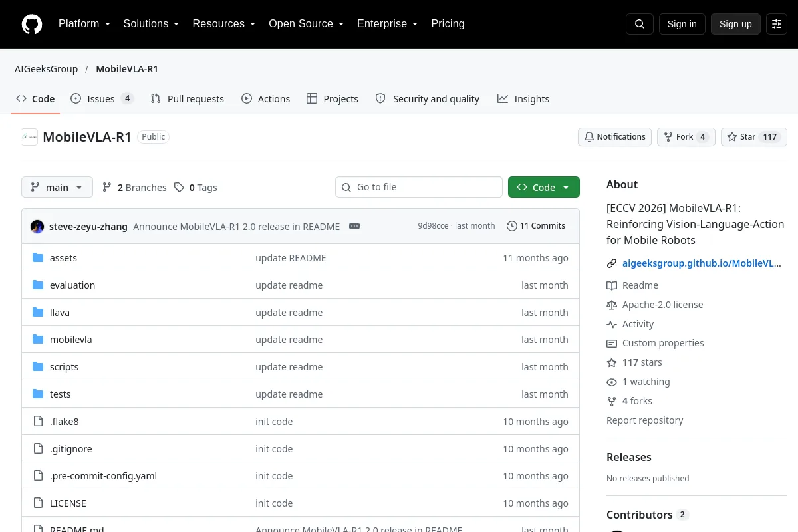Click the fork icon beside 4 forks
This screenshot has width=798, height=532.
612,401
